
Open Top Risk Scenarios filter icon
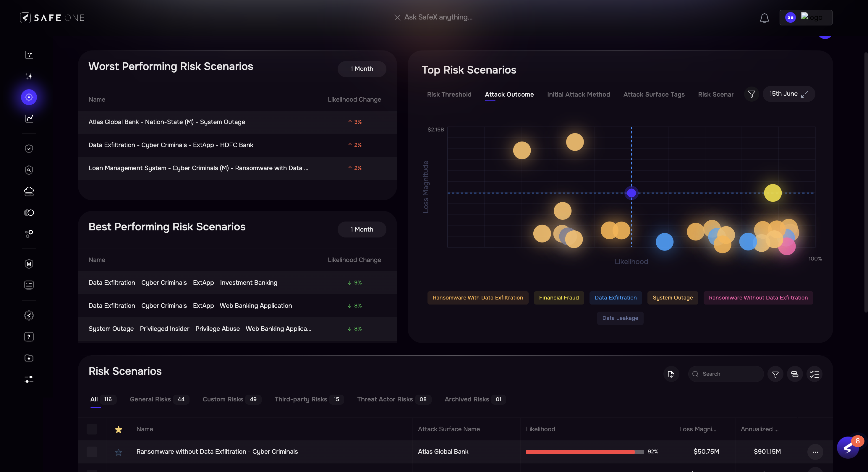tap(752, 94)
